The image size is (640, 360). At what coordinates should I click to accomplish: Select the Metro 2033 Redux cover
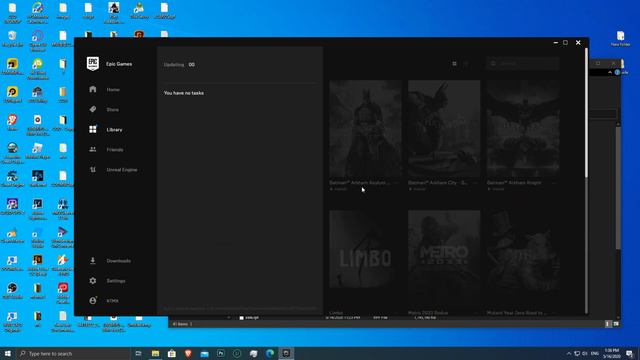[444, 259]
